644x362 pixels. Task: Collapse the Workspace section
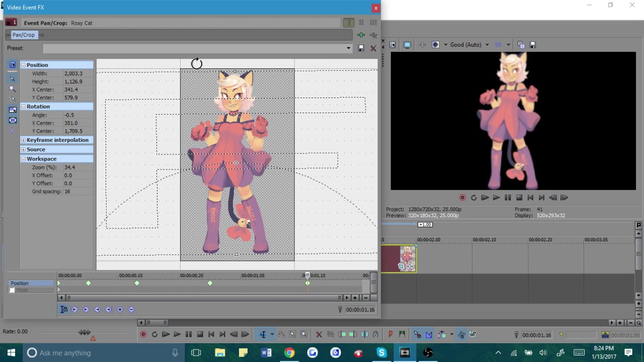pos(23,159)
